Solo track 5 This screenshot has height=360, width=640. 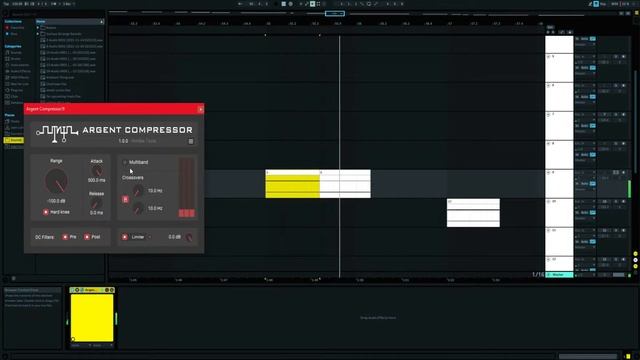pos(616,57)
